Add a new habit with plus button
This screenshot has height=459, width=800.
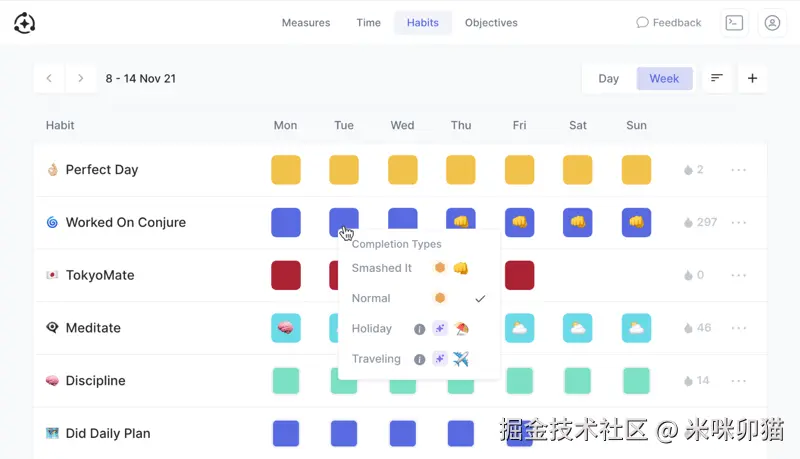coord(752,78)
